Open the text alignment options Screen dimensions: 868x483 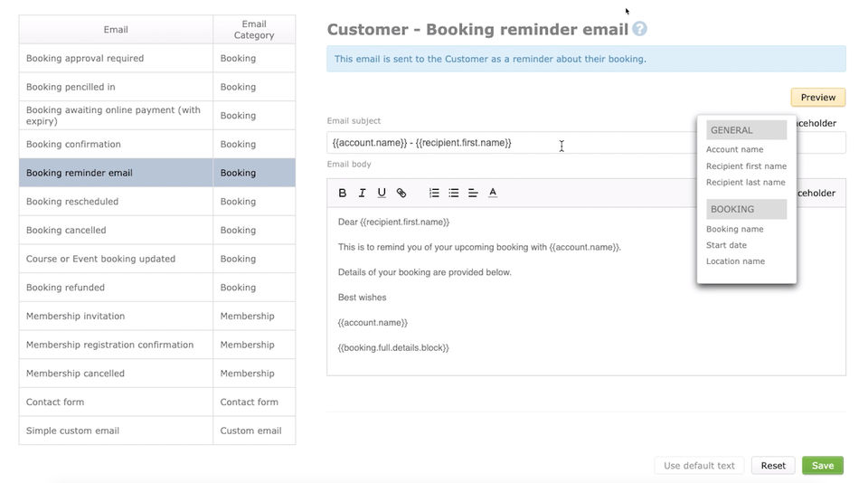pos(473,193)
